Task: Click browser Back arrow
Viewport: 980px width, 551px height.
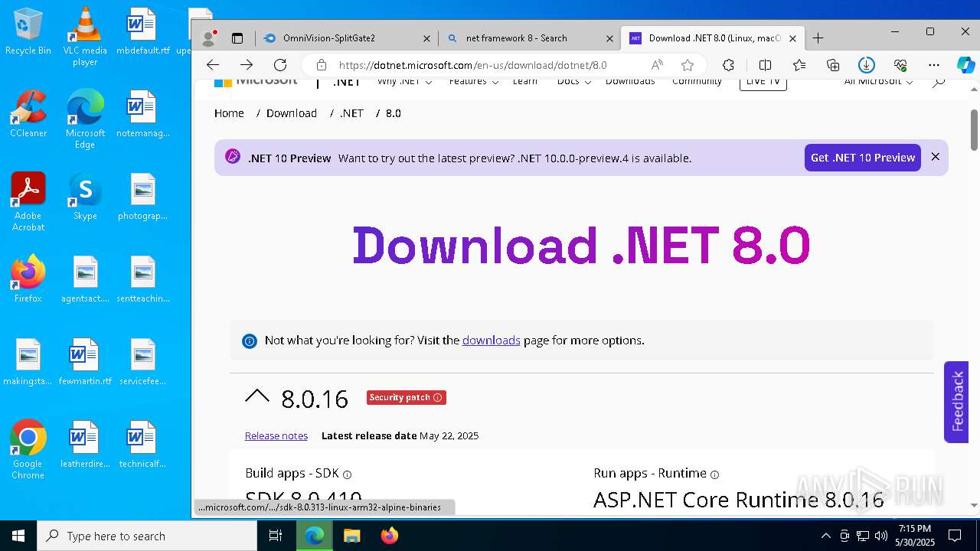Action: point(213,65)
